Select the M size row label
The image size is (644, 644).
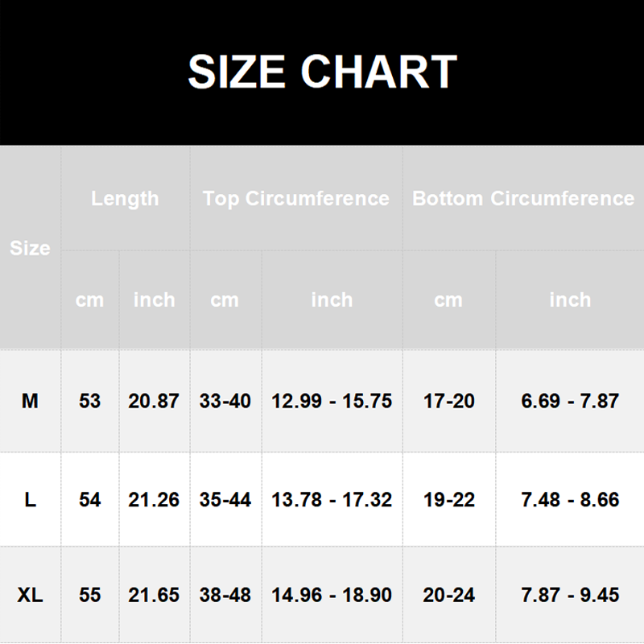(30, 401)
